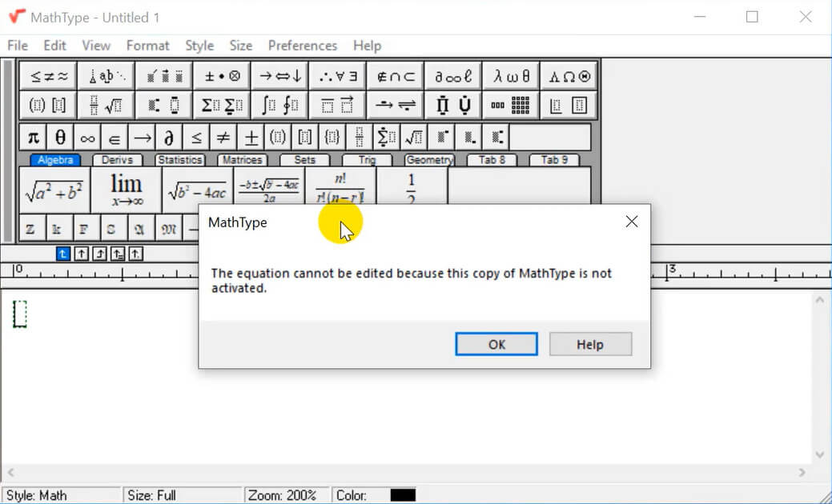Open the Preferences menu

pos(303,46)
